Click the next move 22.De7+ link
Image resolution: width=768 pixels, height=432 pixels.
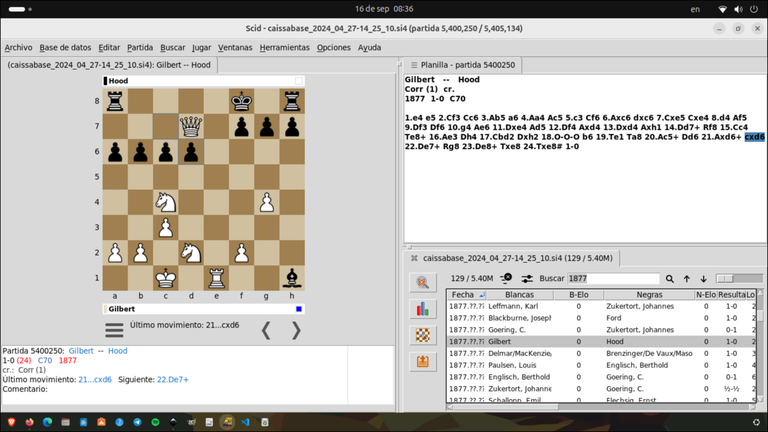coord(172,380)
